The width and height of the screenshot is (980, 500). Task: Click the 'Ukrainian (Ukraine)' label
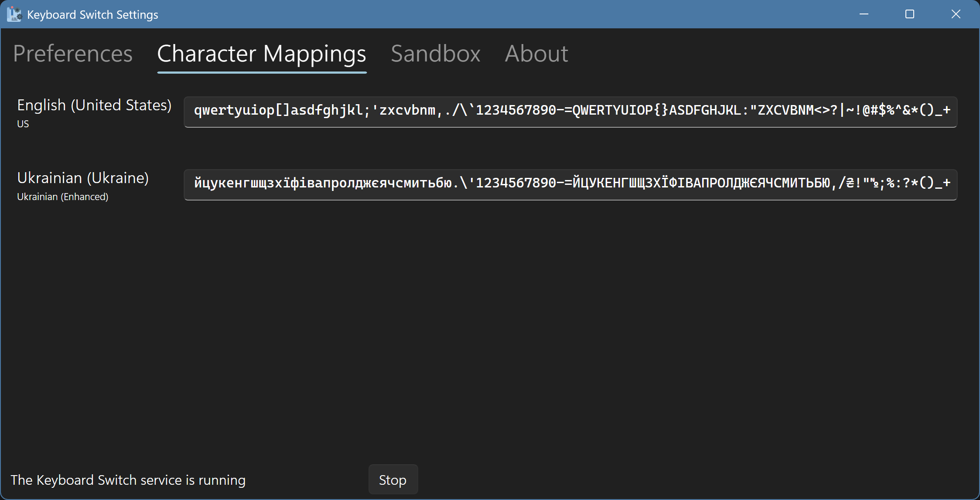coord(83,178)
